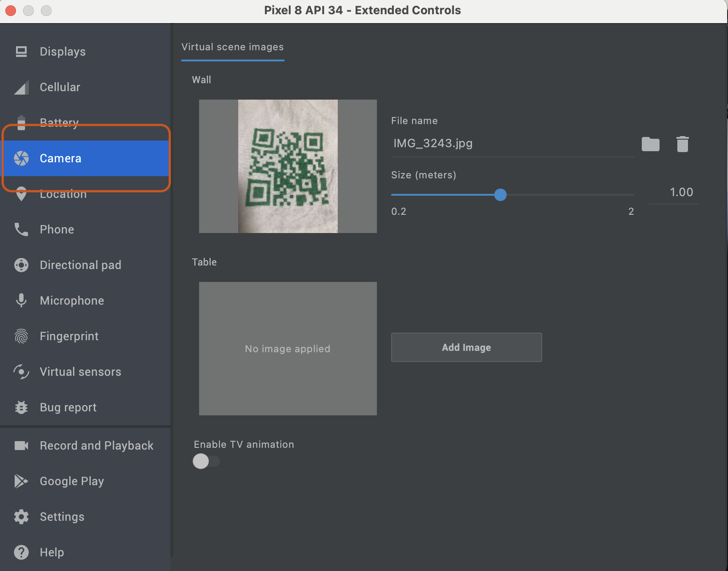Select the Fingerprint sensor icon
This screenshot has height=571, width=728.
[x=21, y=336]
